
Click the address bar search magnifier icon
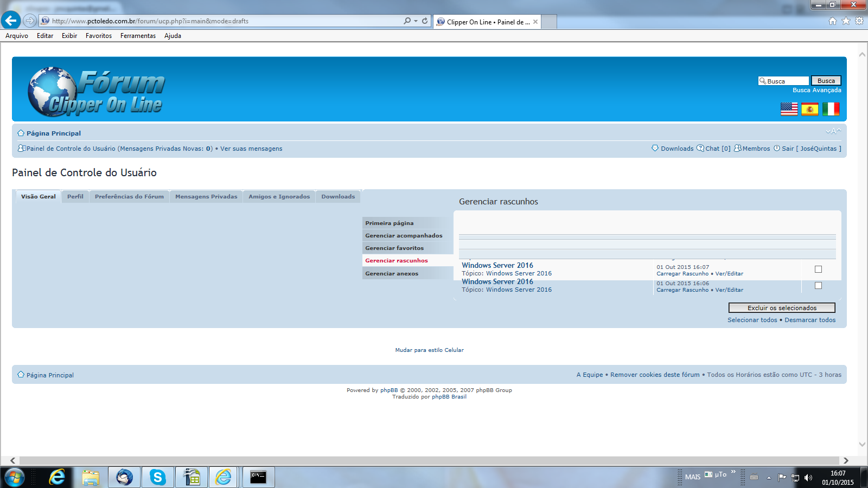[x=407, y=21]
